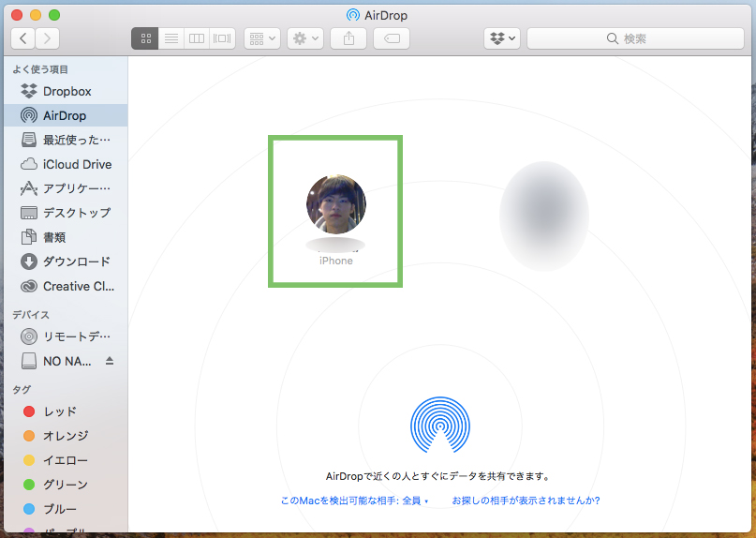Image resolution: width=756 pixels, height=538 pixels.
Task: Click the blurred AirDrop recipient
Action: [x=544, y=217]
